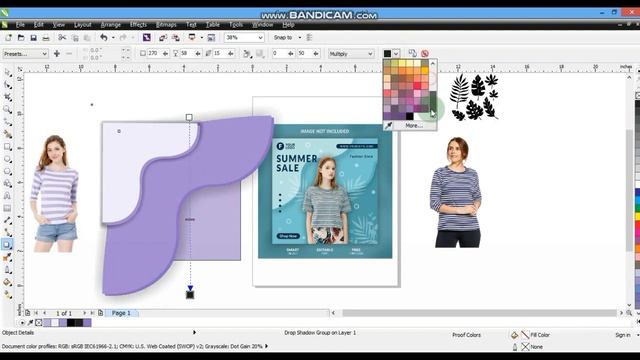Click the Clear drop shadow icon

coord(424,53)
